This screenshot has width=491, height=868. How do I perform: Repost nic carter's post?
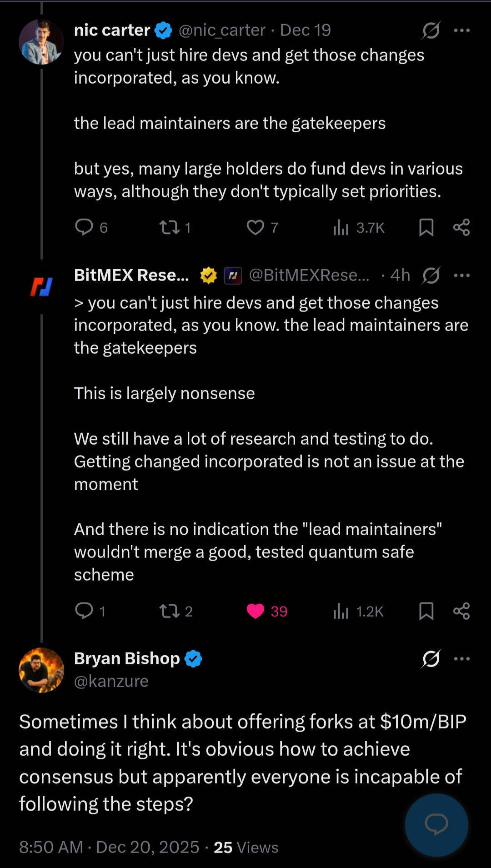point(170,227)
